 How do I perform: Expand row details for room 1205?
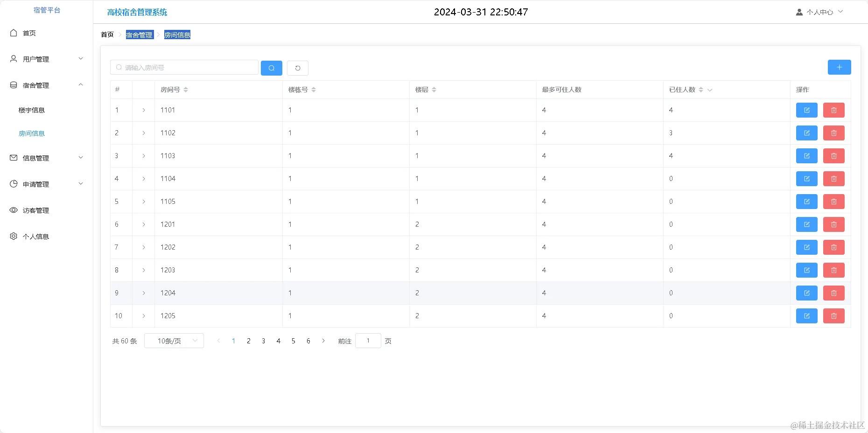(x=143, y=316)
